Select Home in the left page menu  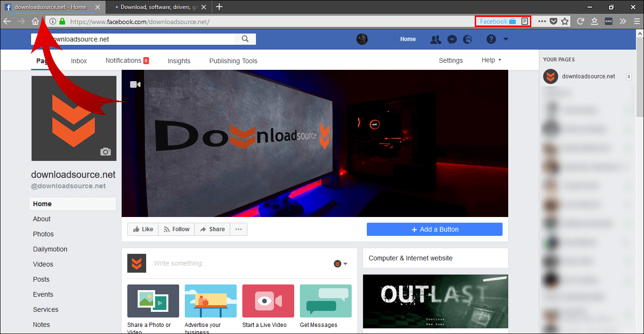click(73, 204)
